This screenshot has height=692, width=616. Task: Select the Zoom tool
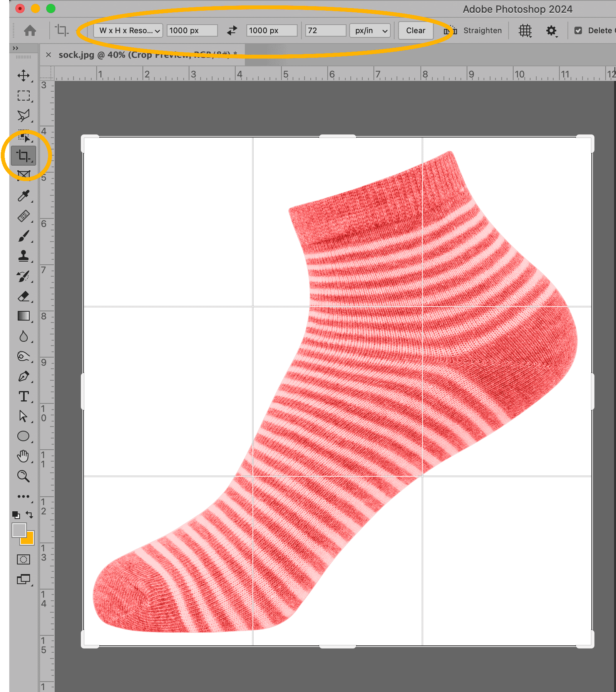tap(23, 476)
